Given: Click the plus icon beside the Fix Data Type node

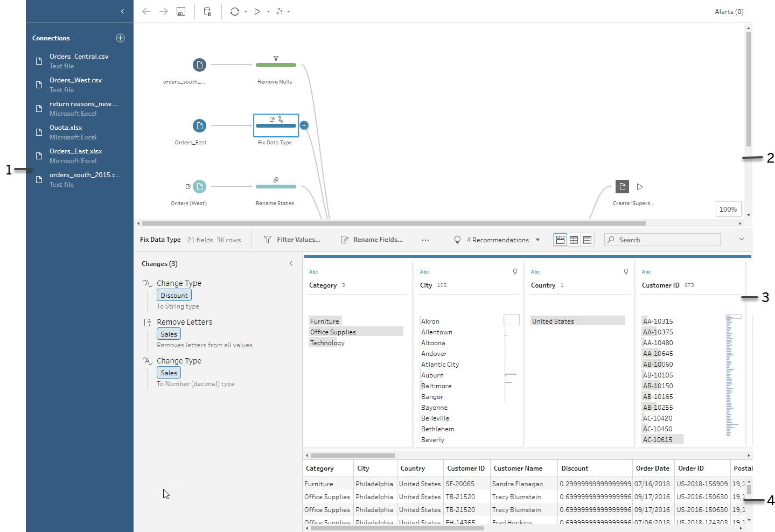Looking at the screenshot, I should point(304,125).
